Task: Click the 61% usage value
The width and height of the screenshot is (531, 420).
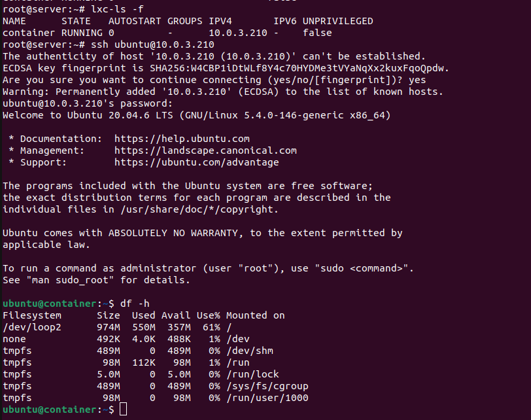Action: tap(211, 327)
